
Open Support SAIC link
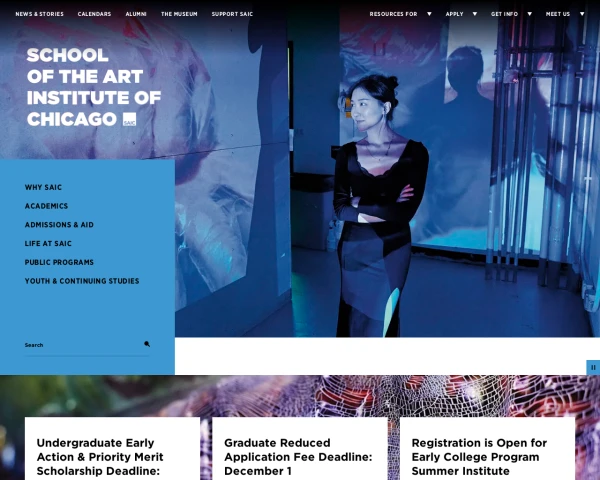[x=232, y=14]
